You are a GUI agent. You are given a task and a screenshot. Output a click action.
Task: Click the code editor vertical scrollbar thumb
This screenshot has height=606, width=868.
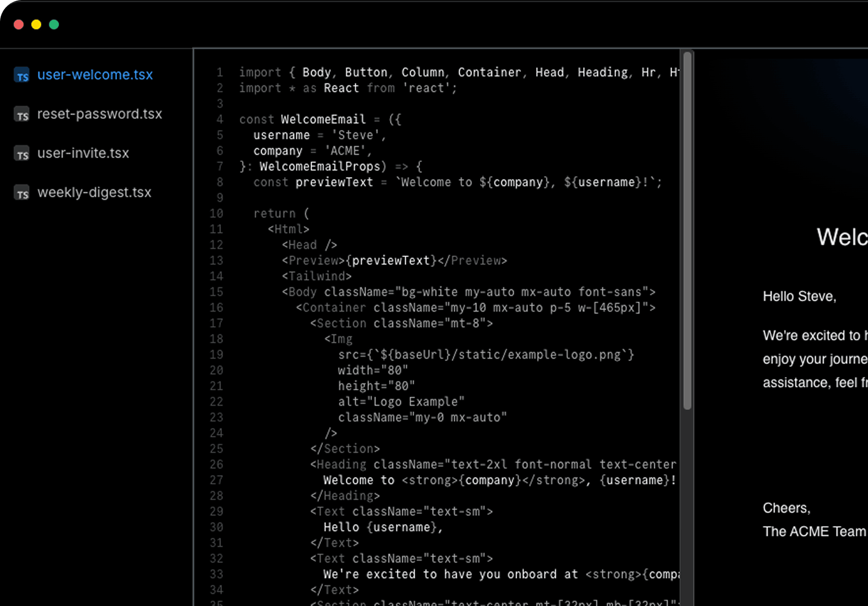tap(687, 230)
